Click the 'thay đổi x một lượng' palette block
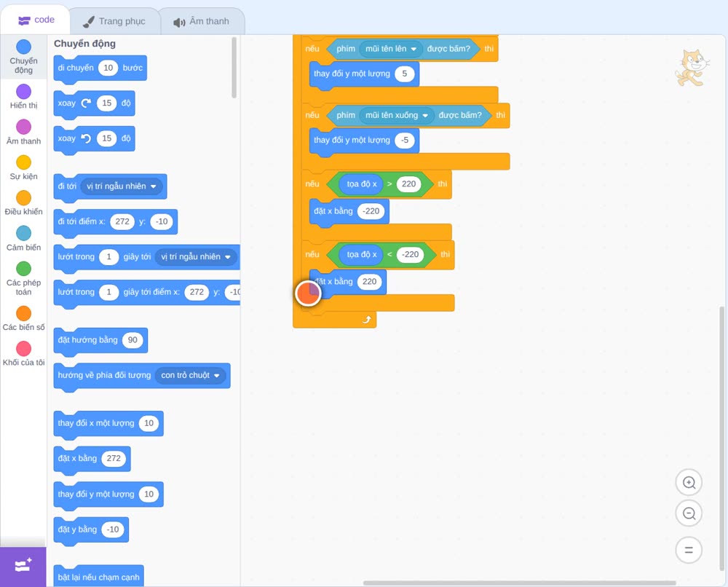 pyautogui.click(x=108, y=424)
